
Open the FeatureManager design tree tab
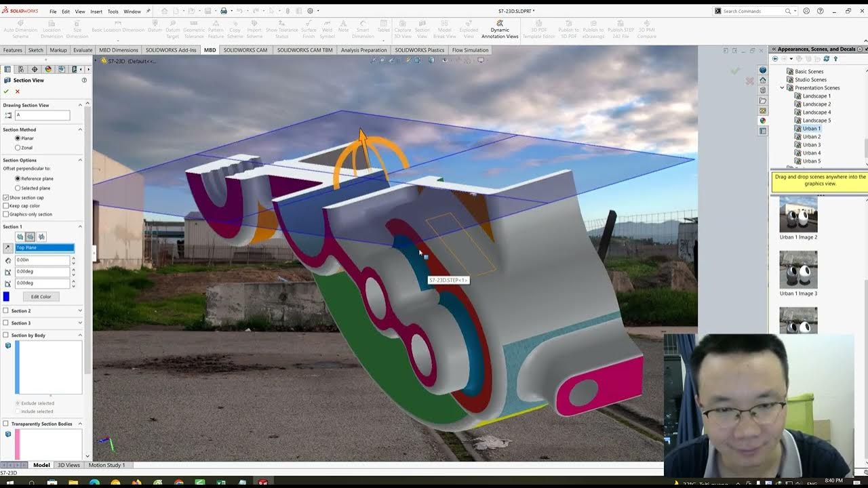click(7, 69)
